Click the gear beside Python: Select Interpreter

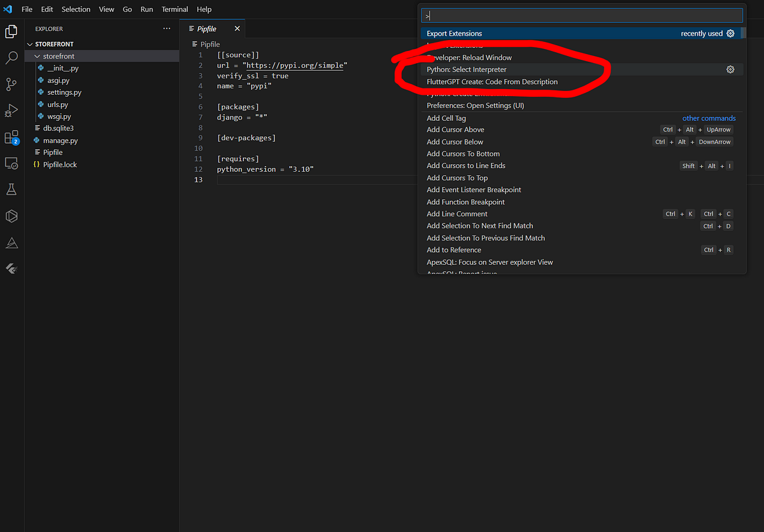point(730,69)
